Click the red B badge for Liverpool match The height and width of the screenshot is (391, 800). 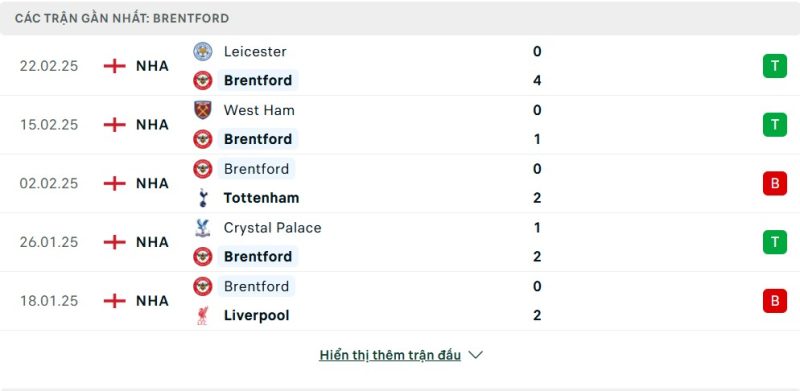pos(774,301)
